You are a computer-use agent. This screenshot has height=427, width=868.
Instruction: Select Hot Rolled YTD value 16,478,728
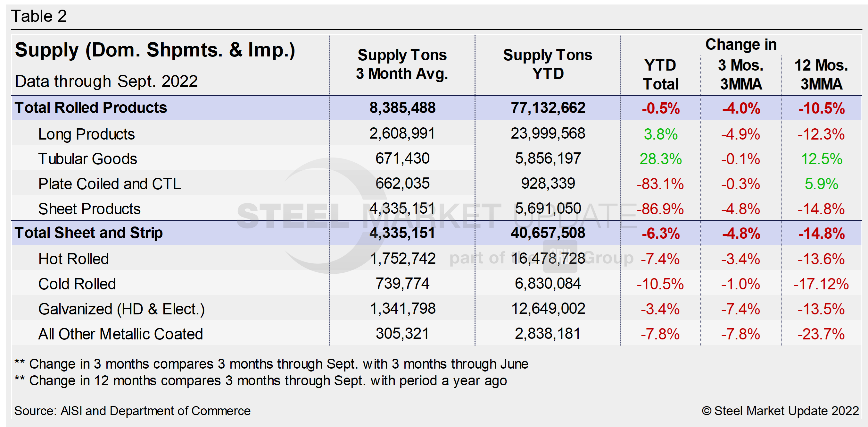548,259
